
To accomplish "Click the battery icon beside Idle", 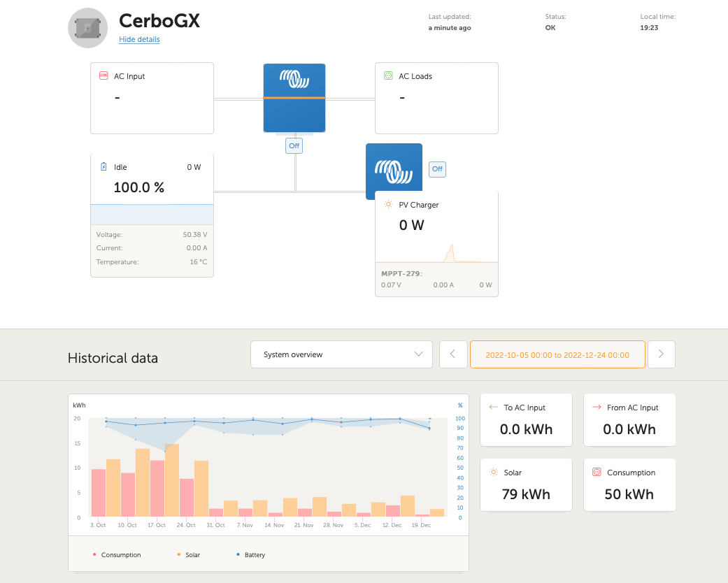I will click(104, 167).
